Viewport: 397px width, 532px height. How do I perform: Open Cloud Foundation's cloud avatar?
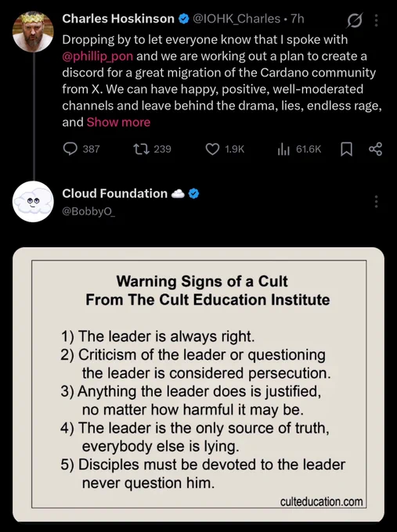[x=33, y=202]
